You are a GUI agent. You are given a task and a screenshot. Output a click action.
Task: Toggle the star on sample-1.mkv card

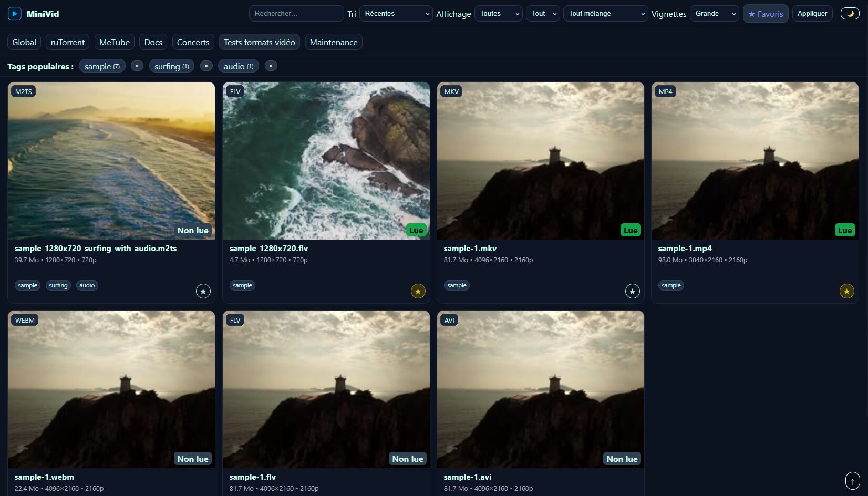(x=633, y=291)
